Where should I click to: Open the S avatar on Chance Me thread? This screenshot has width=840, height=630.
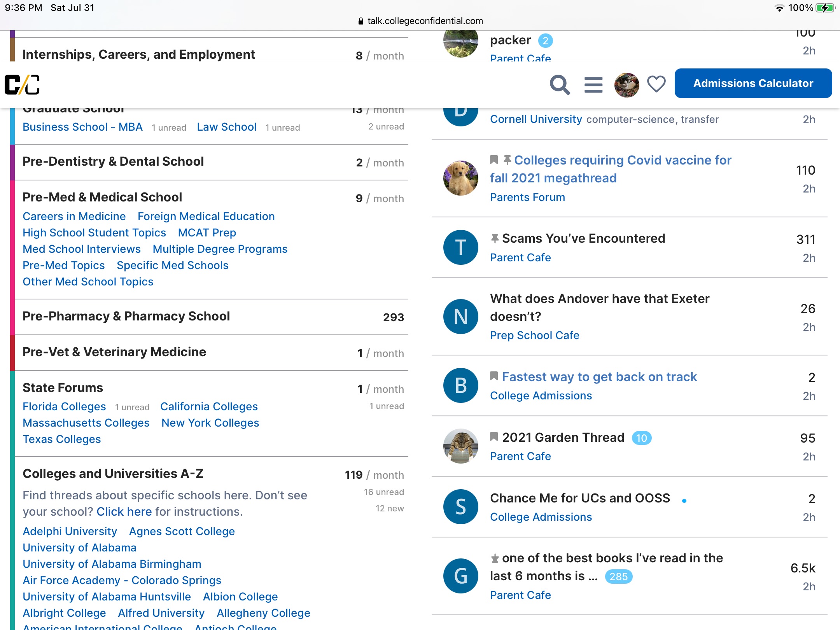pos(460,507)
